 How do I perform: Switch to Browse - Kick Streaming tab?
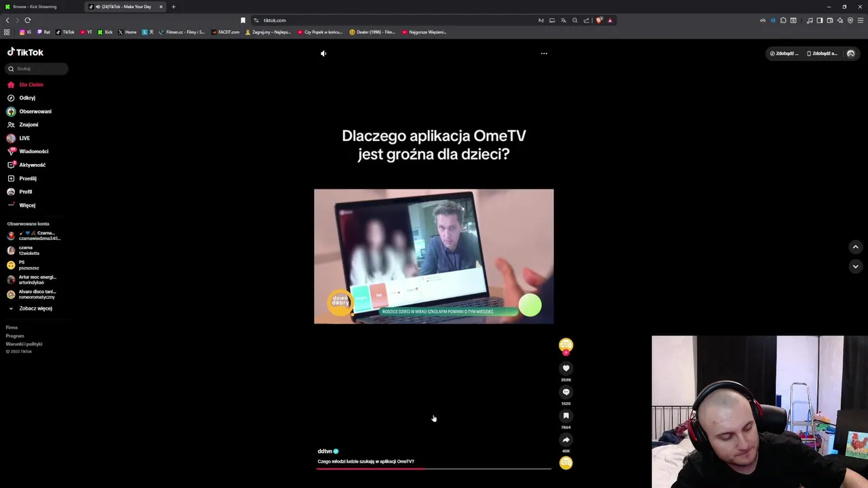tap(41, 7)
